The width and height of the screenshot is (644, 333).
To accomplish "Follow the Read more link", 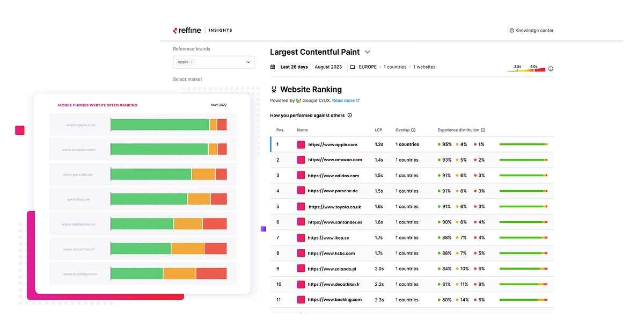I will [346, 100].
